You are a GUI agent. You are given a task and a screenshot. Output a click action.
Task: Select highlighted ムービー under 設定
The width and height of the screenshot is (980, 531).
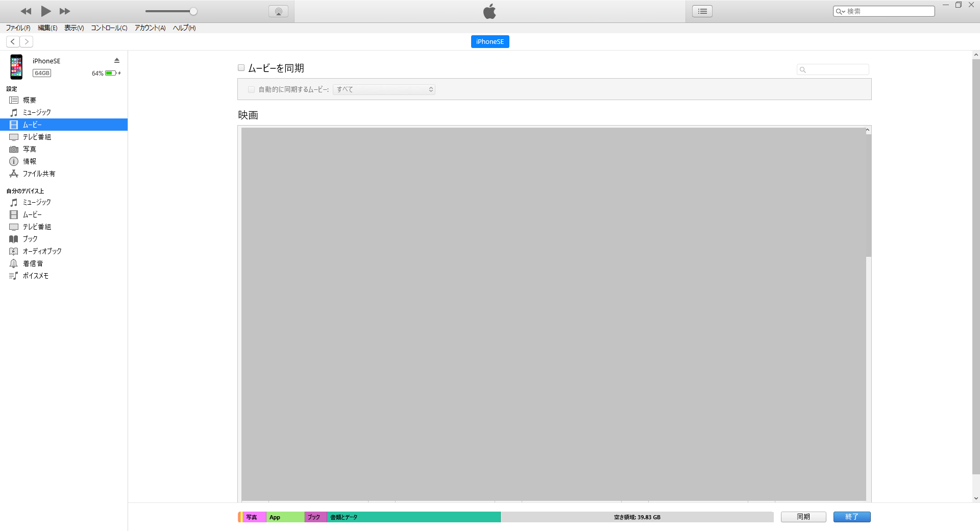point(64,125)
